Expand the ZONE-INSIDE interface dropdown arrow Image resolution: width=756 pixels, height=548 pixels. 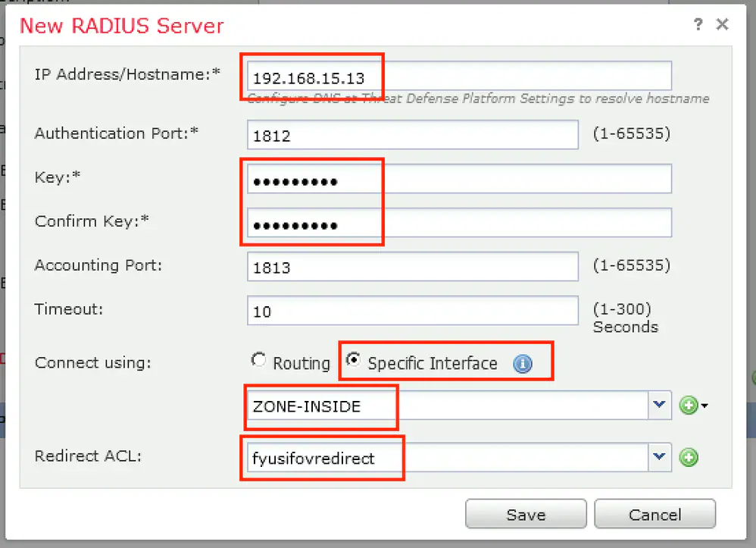(x=659, y=406)
